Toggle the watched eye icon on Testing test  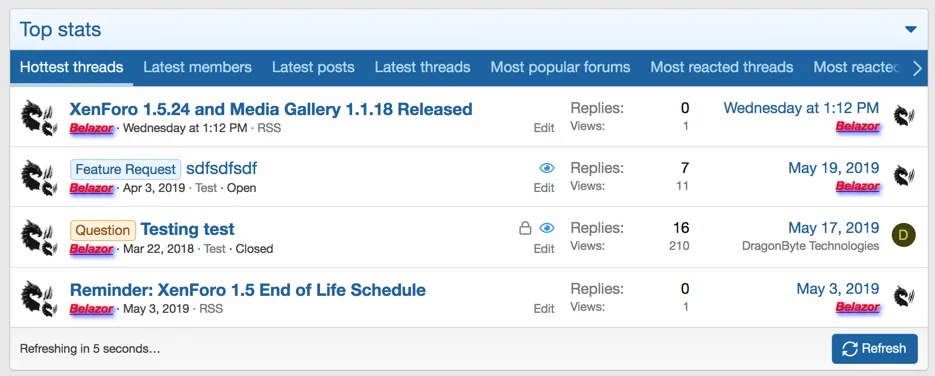pyautogui.click(x=547, y=228)
